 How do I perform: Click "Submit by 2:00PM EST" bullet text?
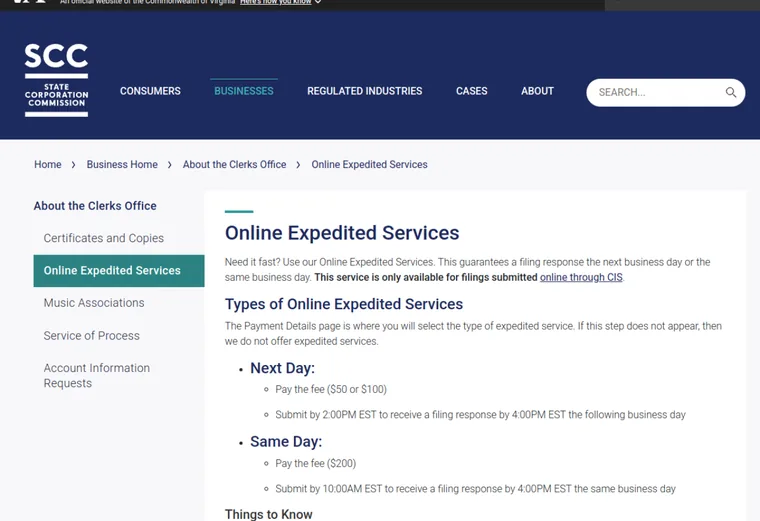(x=480, y=415)
